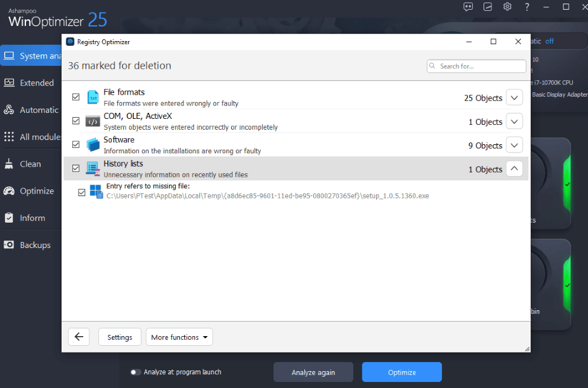Open System analysis in the sidebar

pyautogui.click(x=31, y=56)
